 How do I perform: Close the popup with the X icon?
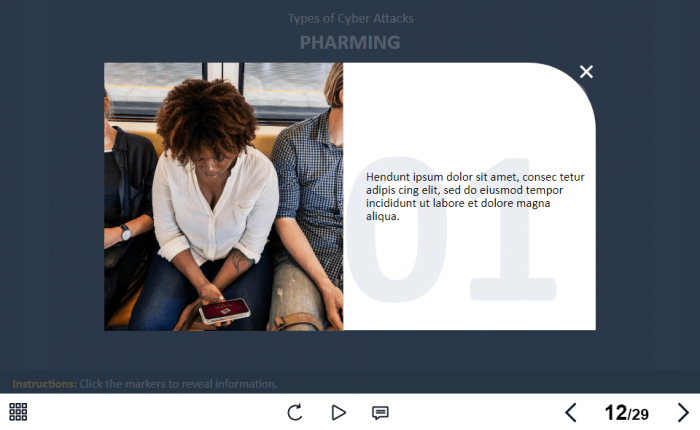point(586,71)
